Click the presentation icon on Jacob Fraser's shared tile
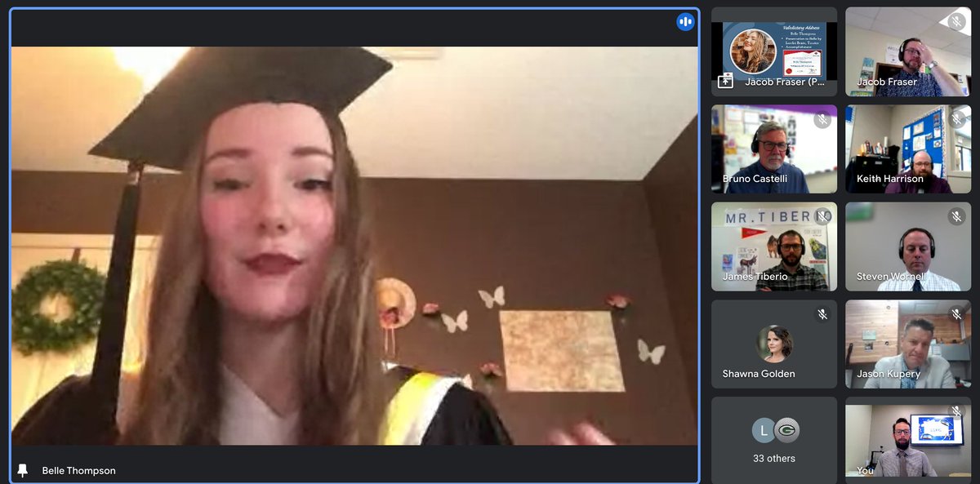This screenshot has width=980, height=484. 724,81
